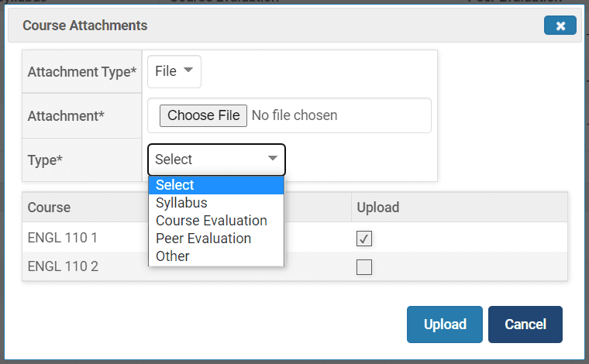Select the ENGL 110 1 course row
This screenshot has width=589, height=364.
(63, 239)
